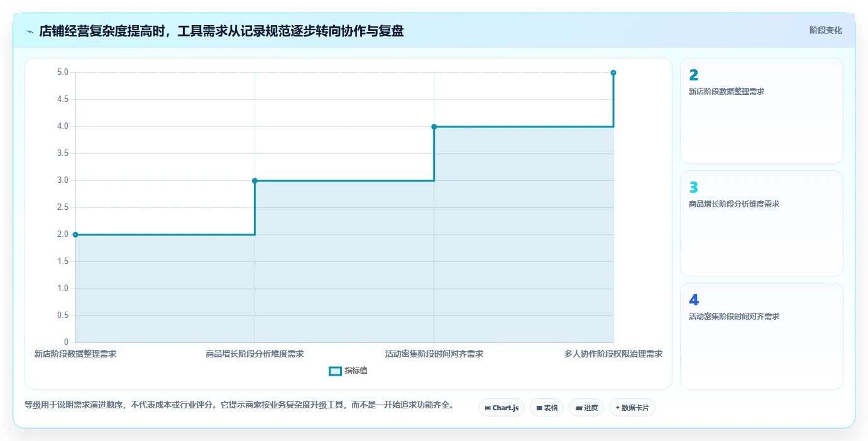Click the data point at value 4.0

(x=434, y=126)
